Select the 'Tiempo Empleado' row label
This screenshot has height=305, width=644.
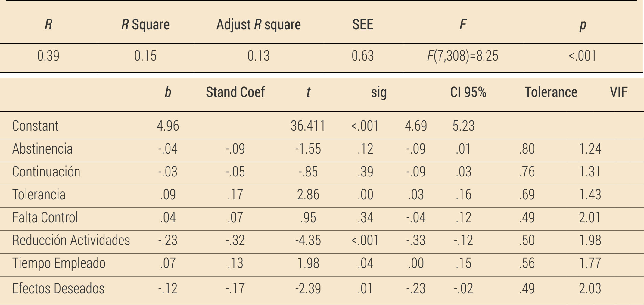(59, 263)
